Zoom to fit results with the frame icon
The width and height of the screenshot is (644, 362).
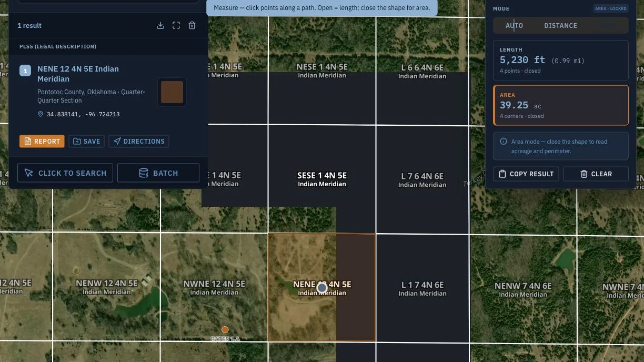click(x=176, y=25)
